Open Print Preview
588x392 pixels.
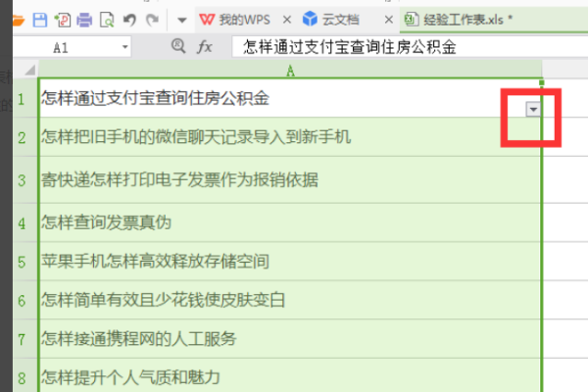click(x=107, y=20)
